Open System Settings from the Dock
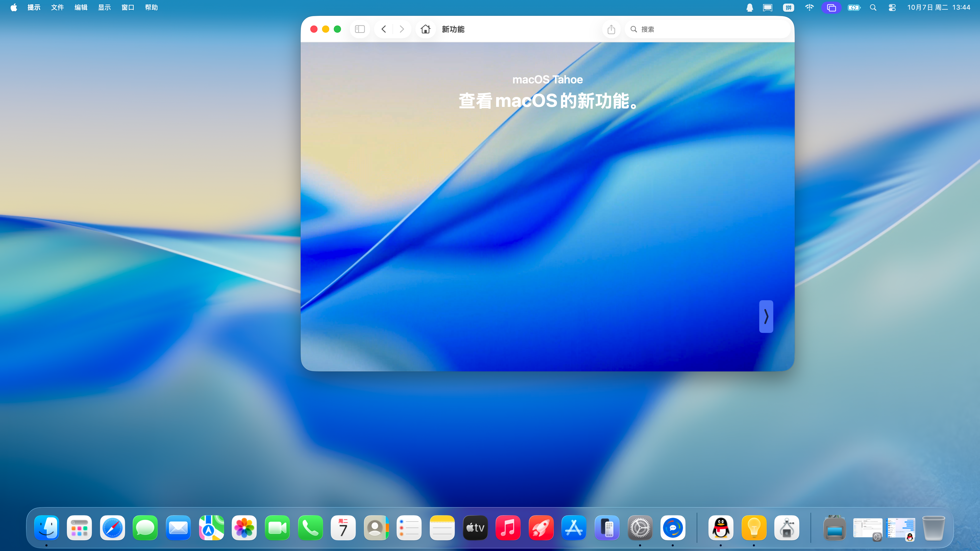 pyautogui.click(x=640, y=528)
